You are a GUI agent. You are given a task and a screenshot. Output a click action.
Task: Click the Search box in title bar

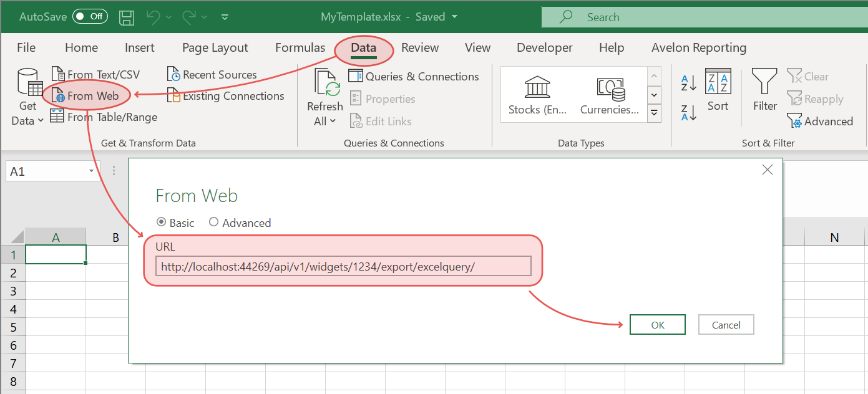coord(705,17)
